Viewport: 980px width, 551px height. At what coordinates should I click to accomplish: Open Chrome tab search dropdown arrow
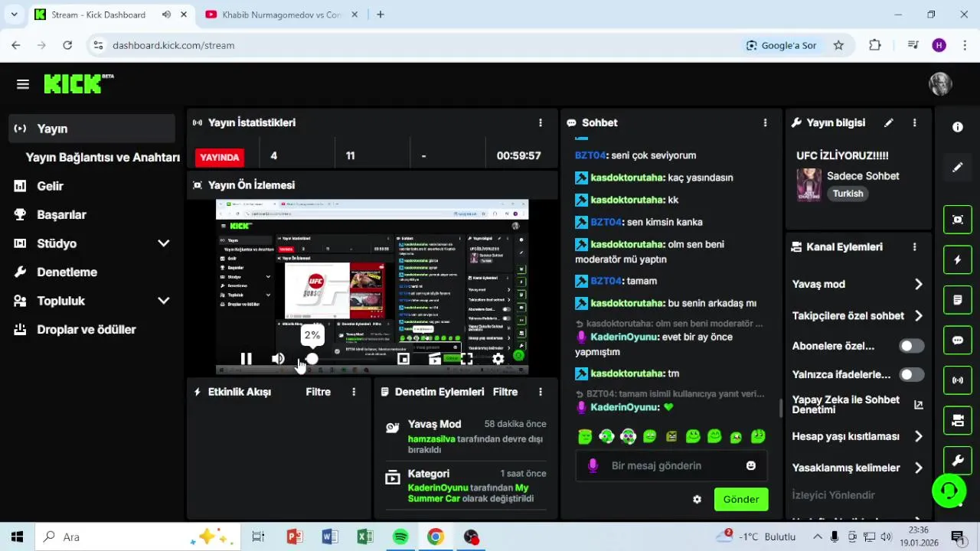14,15
